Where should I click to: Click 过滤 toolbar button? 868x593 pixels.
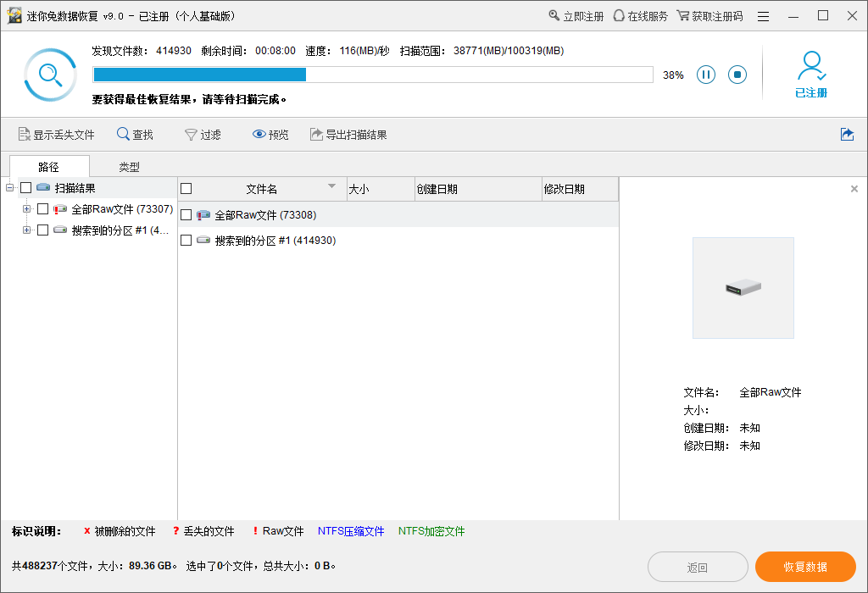(203, 135)
